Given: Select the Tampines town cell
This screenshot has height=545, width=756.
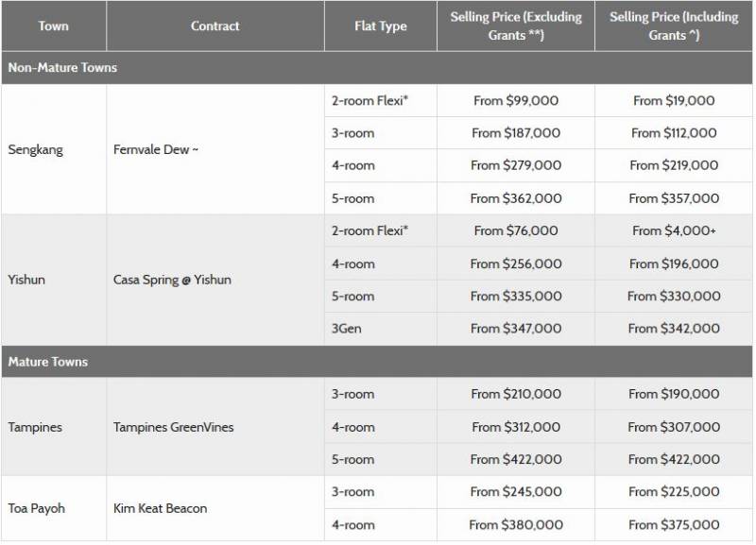Looking at the screenshot, I should pos(35,427).
